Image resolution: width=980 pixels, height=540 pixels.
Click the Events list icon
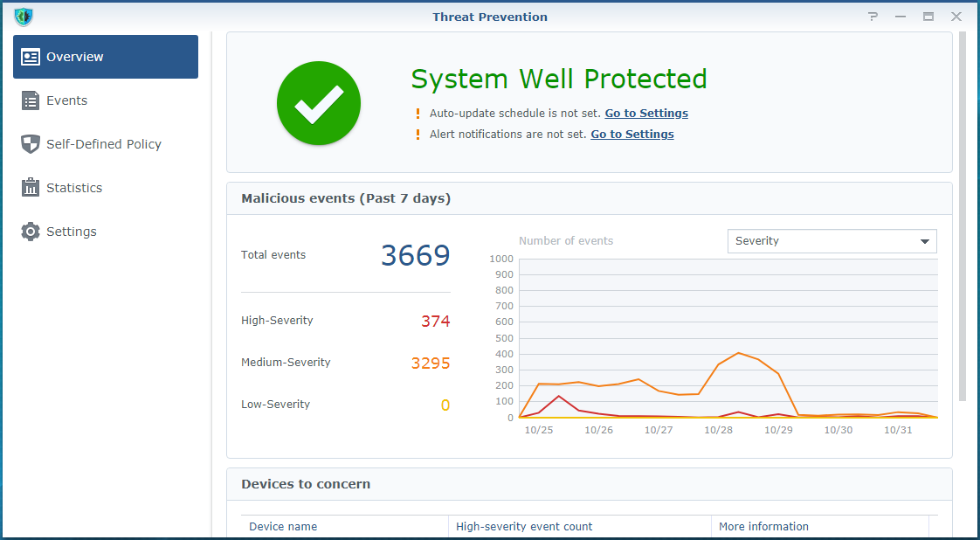coord(31,100)
